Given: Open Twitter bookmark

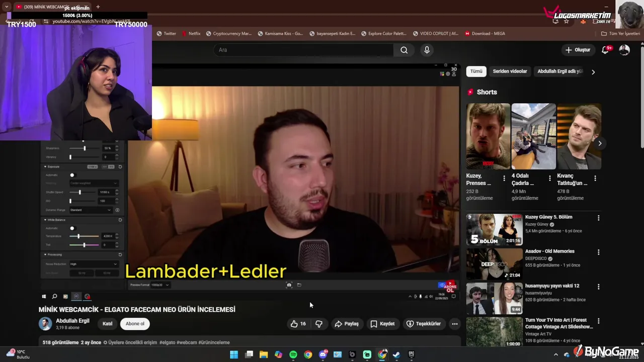Looking at the screenshot, I should tap(167, 34).
